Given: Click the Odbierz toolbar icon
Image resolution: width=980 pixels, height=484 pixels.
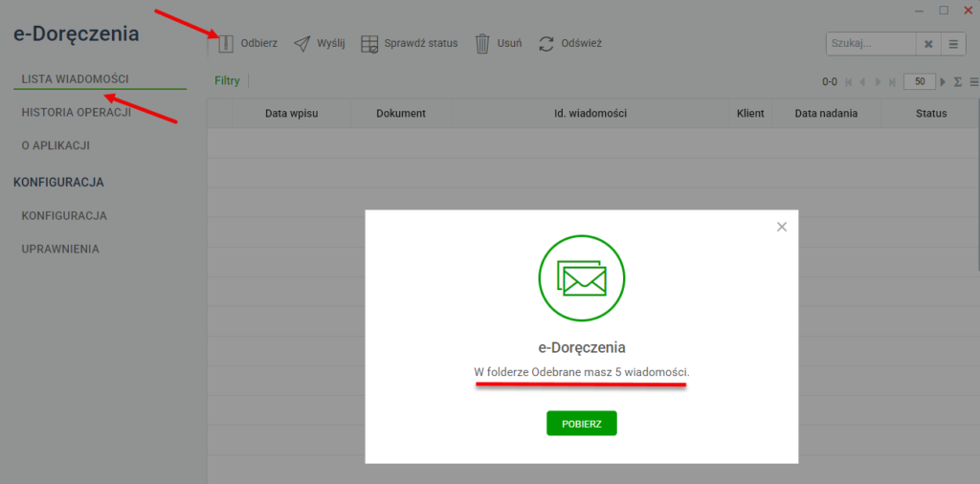Looking at the screenshot, I should (x=226, y=44).
